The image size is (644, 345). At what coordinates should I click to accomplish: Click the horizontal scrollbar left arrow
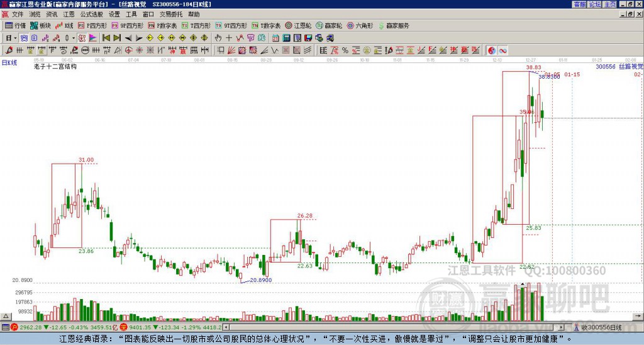tap(226, 327)
